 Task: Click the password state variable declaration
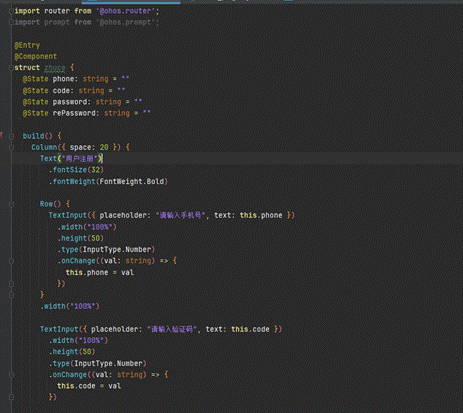click(82, 102)
